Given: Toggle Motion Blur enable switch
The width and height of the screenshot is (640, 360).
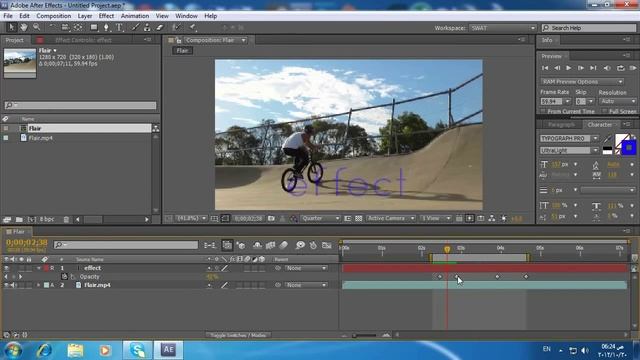Looking at the screenshot, I should pyautogui.click(x=284, y=245).
